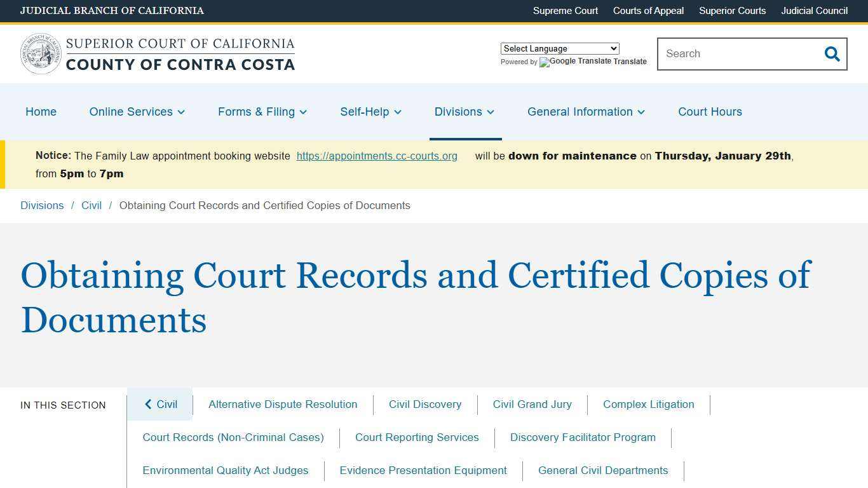868x488 pixels.
Task: Open Court Records (Non-Criminal Cases) page
Action: click(x=233, y=437)
